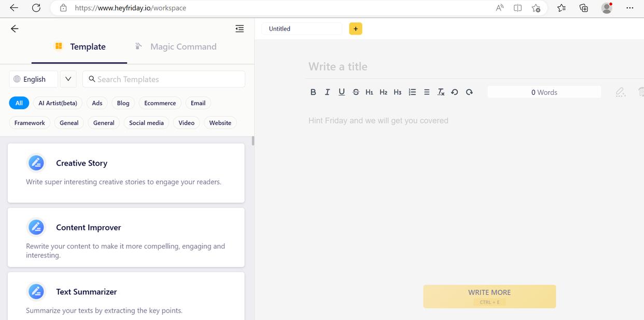The height and width of the screenshot is (320, 644).
Task: Click the browser address bar URL
Action: point(130,8)
